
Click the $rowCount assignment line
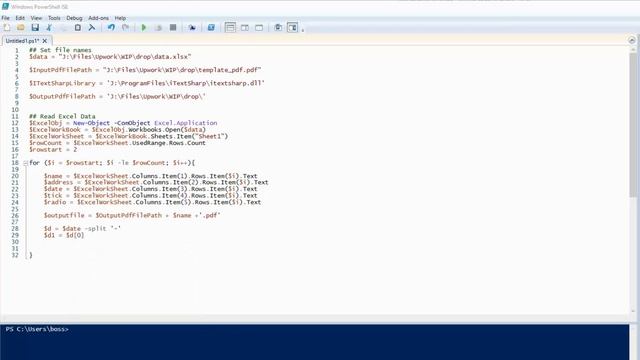coord(118,143)
